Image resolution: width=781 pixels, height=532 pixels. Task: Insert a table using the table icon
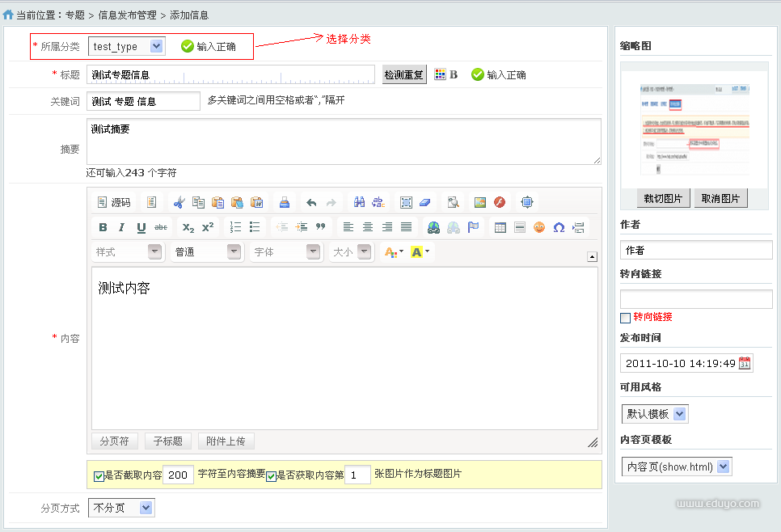click(500, 227)
